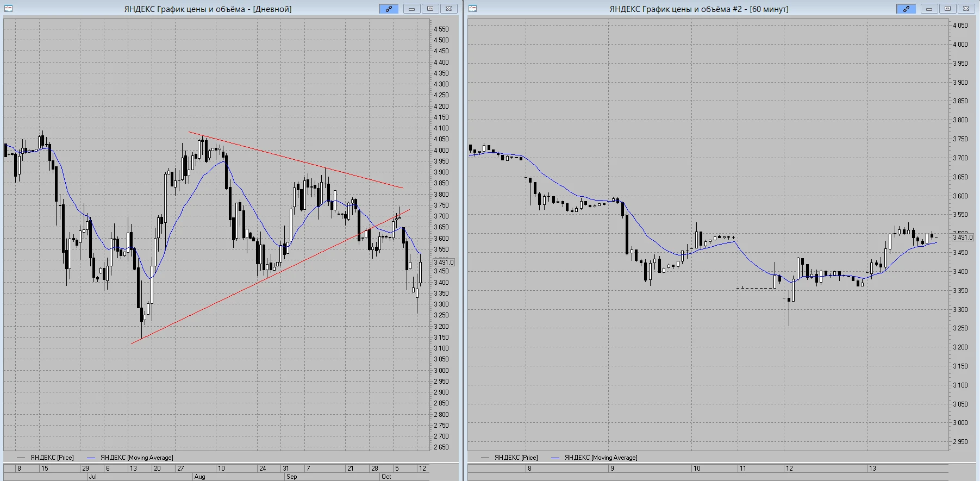
Task: Click the Sep month label on the daily time axis
Action: pos(291,477)
